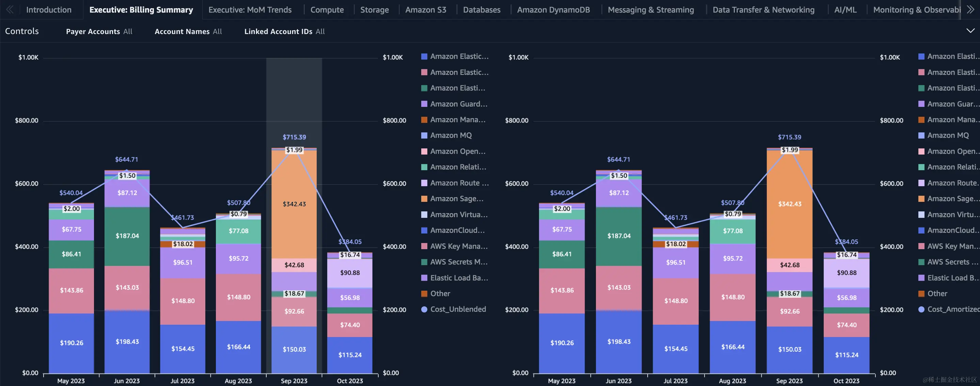Image resolution: width=980 pixels, height=386 pixels.
Task: Select the Data Transfer & Networking tab
Action: coord(763,10)
